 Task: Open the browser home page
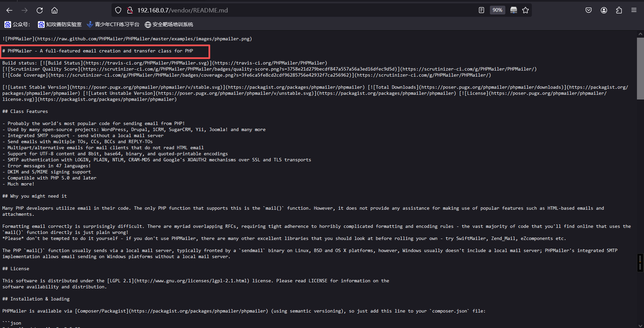point(54,10)
